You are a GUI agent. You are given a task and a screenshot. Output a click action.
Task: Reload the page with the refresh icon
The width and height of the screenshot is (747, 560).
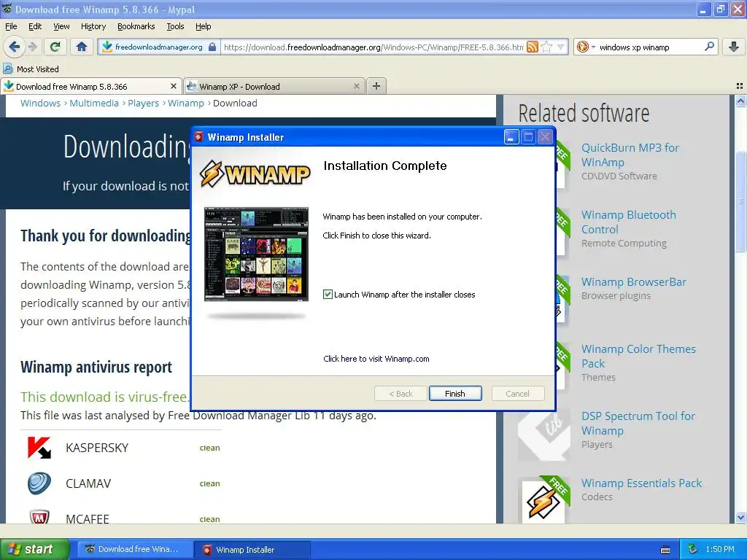[55, 47]
